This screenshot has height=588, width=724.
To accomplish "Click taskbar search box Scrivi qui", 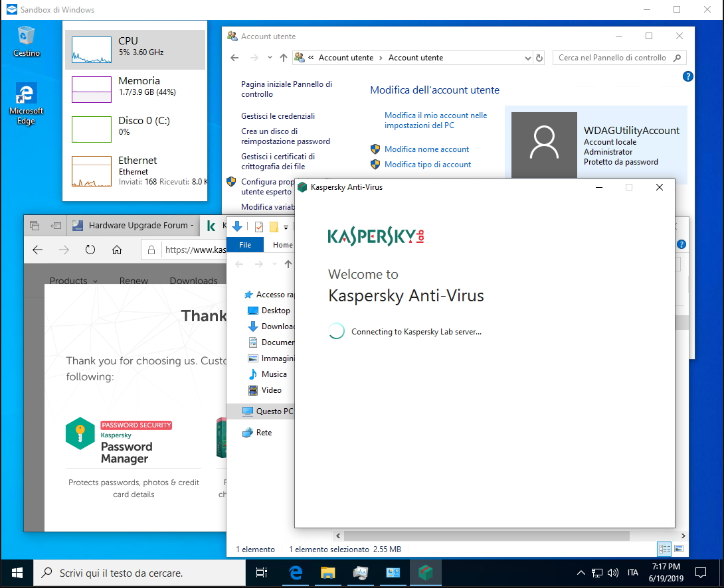I will 139,573.
